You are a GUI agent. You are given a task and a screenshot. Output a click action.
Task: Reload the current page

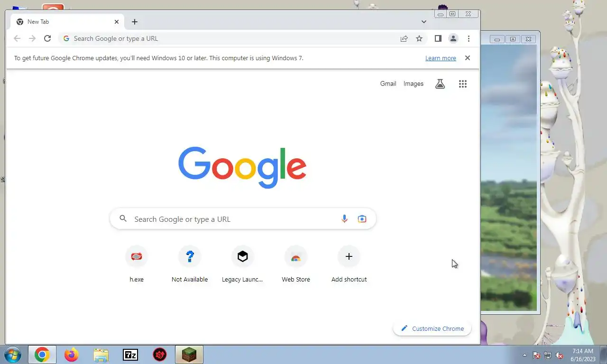click(47, 38)
